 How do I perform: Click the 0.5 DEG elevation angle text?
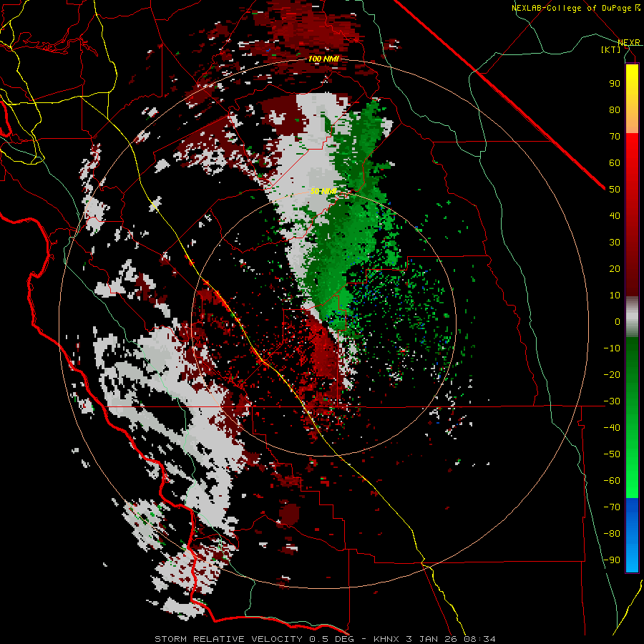(333, 639)
